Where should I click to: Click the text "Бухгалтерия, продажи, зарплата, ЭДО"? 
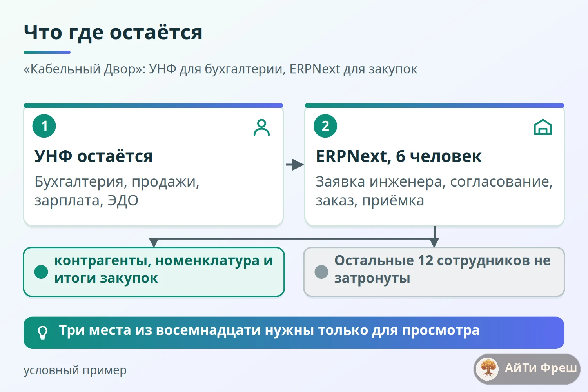117,191
